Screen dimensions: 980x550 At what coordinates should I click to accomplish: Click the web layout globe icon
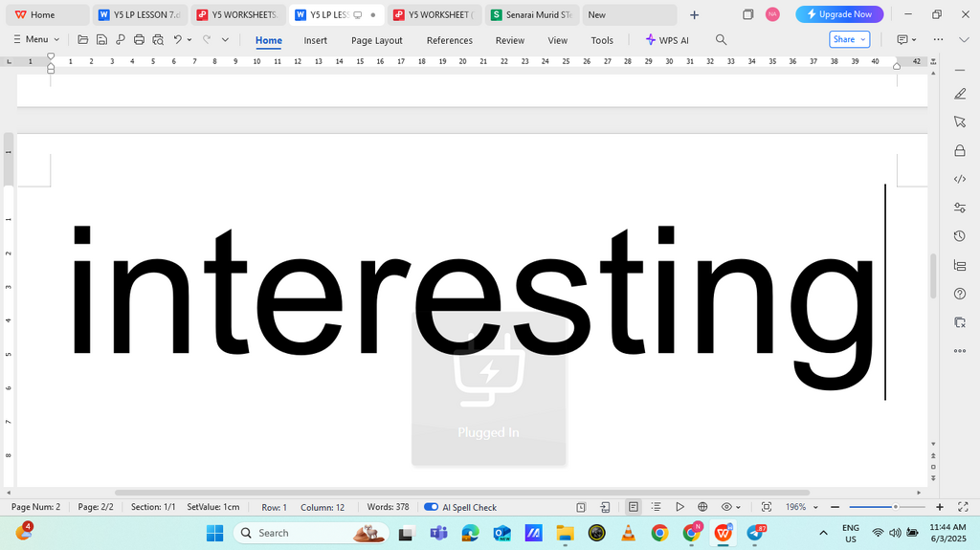pyautogui.click(x=702, y=507)
